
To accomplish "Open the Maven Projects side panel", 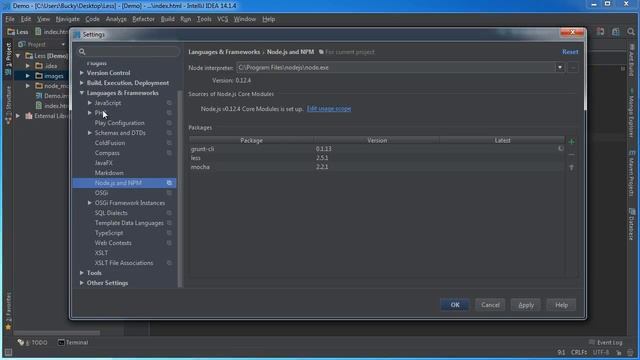I will [631, 173].
